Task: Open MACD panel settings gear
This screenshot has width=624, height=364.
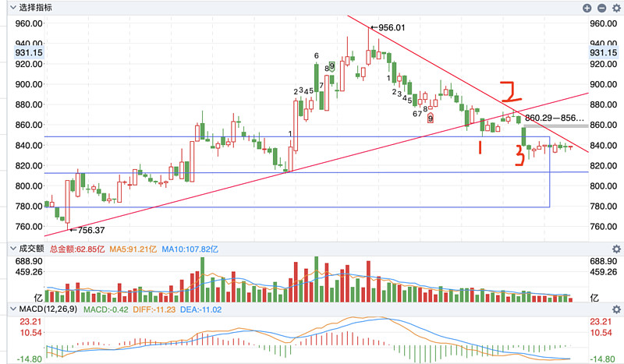Action: (616, 309)
